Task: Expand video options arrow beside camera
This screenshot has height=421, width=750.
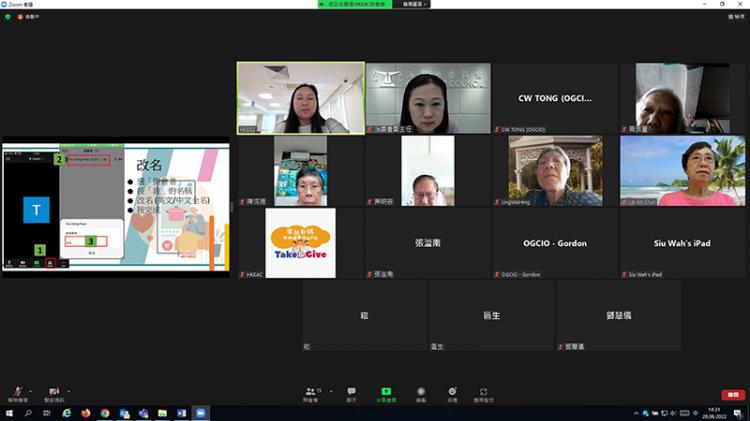Action: point(68,391)
